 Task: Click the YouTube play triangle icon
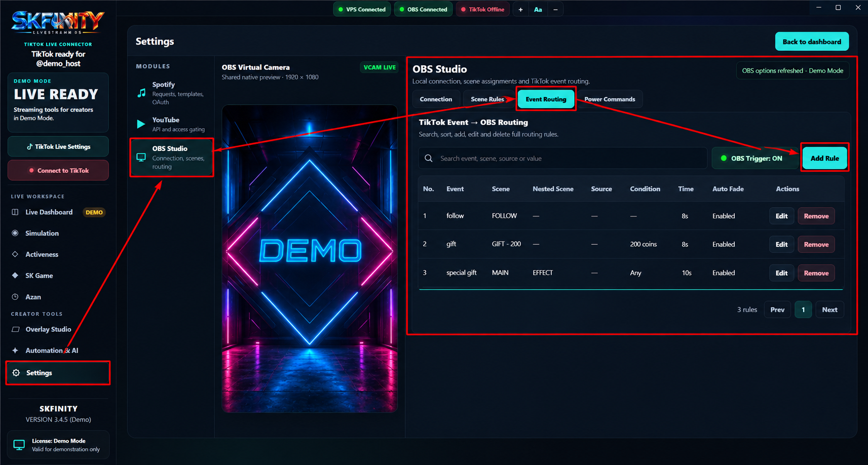141,124
